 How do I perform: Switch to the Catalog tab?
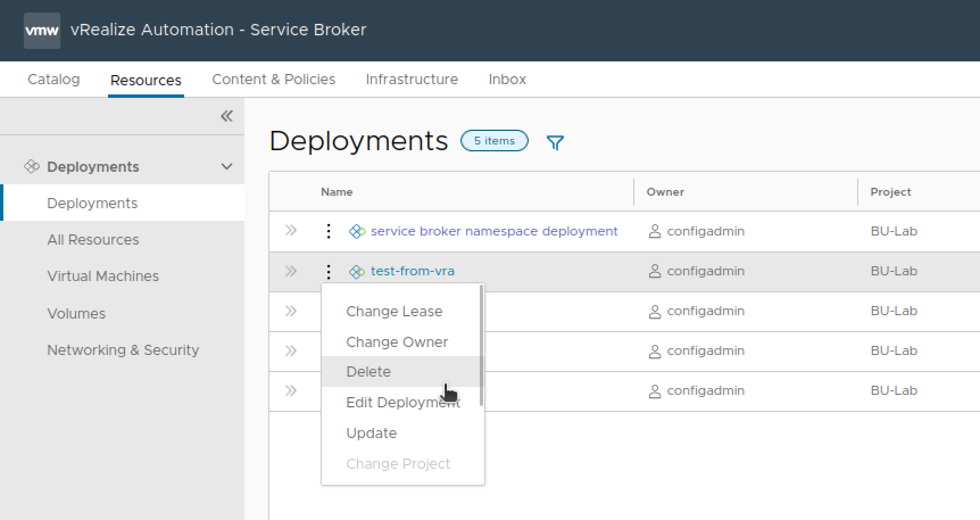(x=53, y=79)
